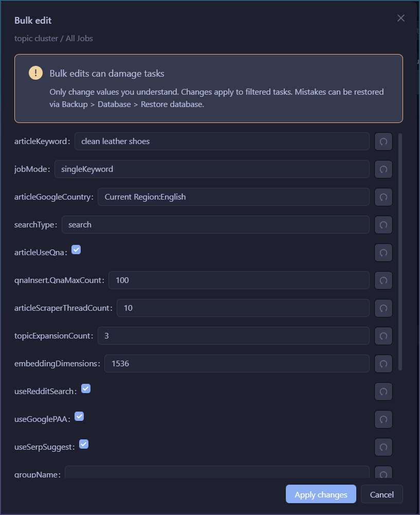Reset the articleScraperThreadCount value icon
The image size is (420, 515).
point(383,308)
